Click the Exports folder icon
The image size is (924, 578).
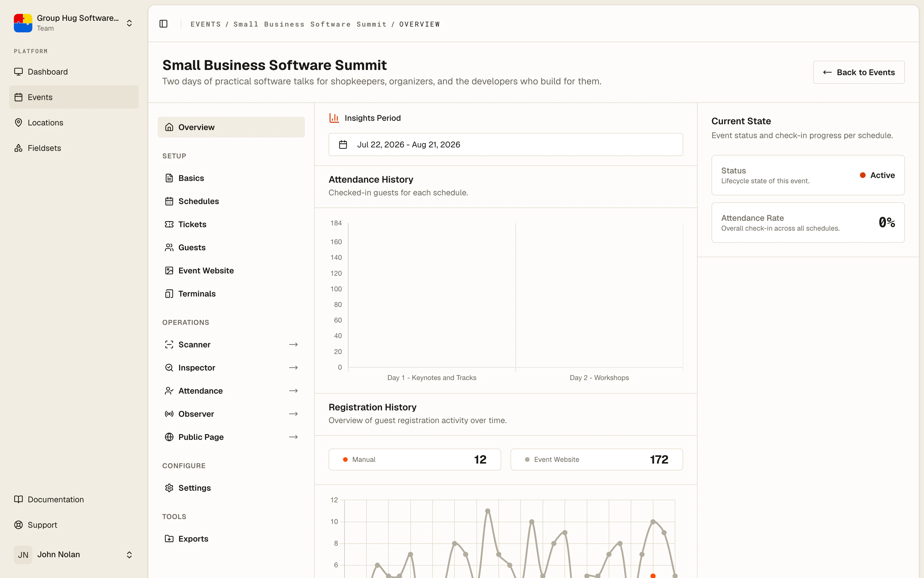click(169, 539)
